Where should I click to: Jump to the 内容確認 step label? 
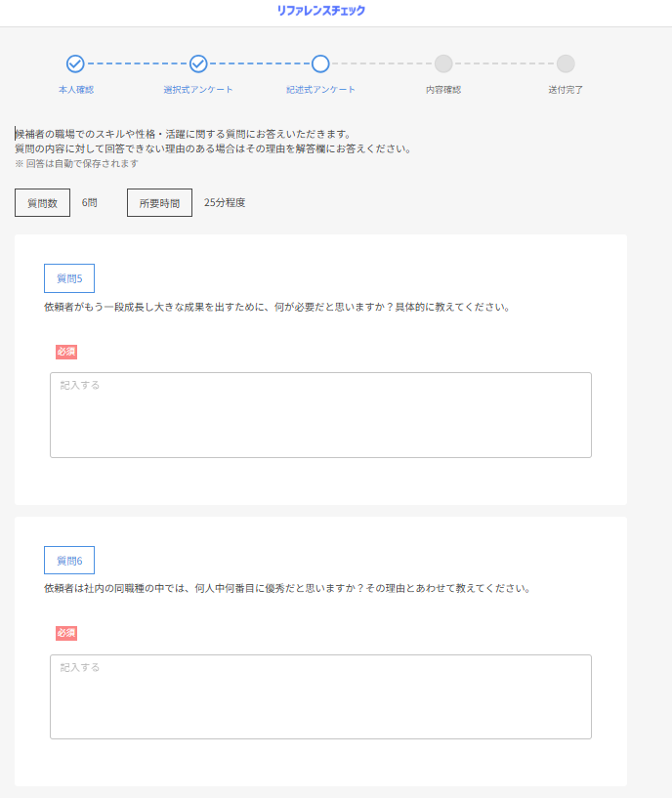[x=443, y=90]
